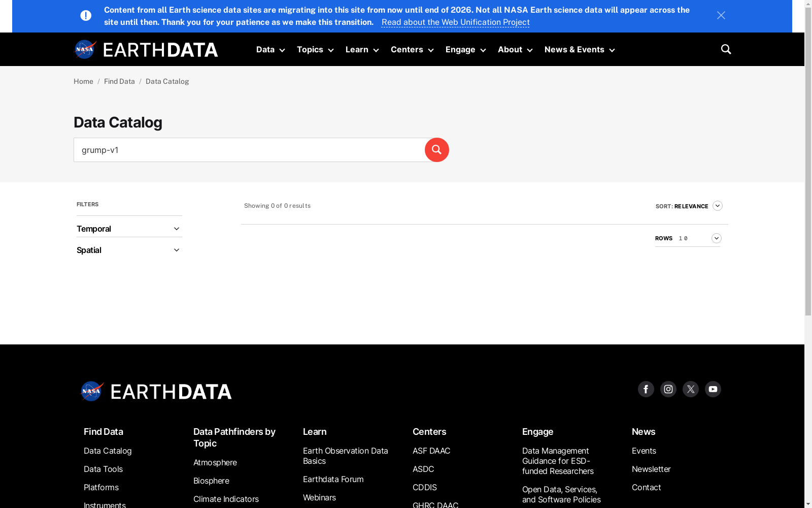The image size is (812, 508).
Task: Expand the Spatial filter
Action: [x=129, y=250]
